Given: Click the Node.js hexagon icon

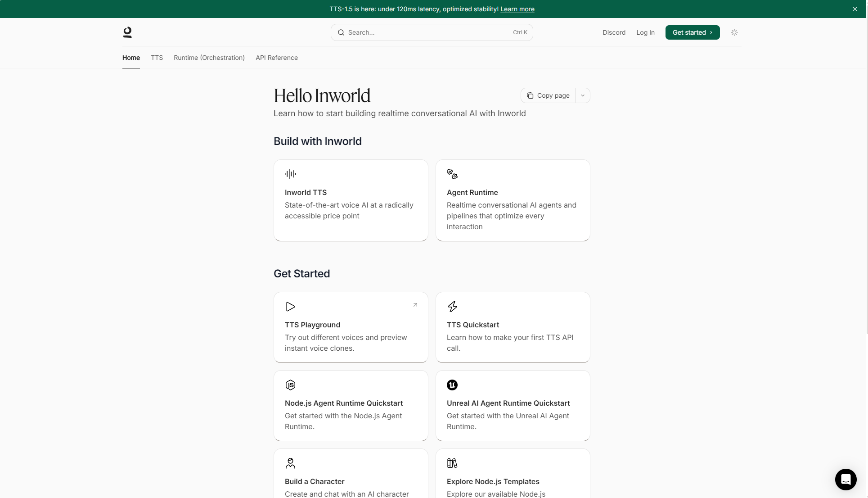Looking at the screenshot, I should [290, 385].
